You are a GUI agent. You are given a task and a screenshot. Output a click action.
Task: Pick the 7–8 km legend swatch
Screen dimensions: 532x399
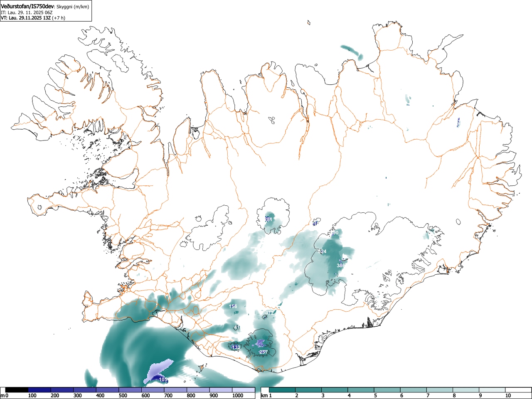440,390
